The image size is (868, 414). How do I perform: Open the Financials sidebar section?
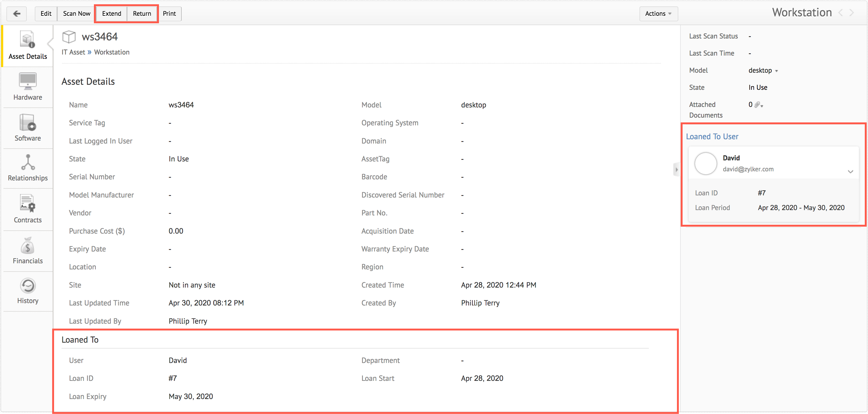tap(28, 250)
